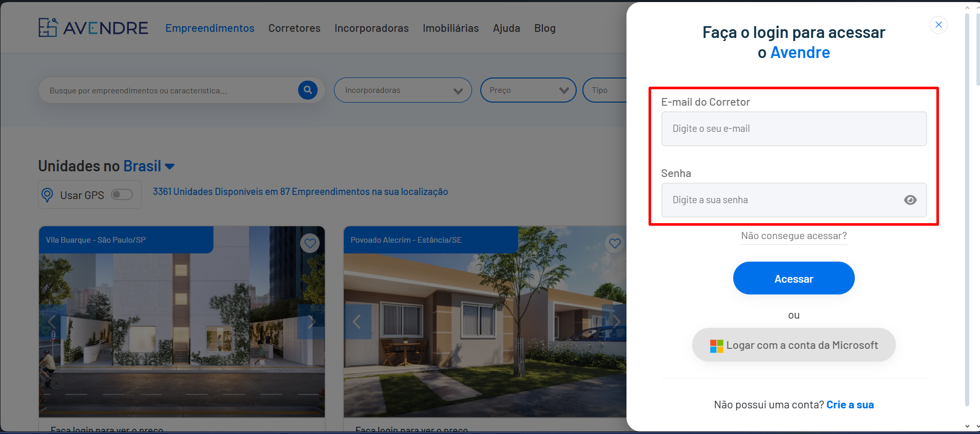Screen dimensions: 980x434
Task: Show previous photo of Vila Buarque
Action: (52, 322)
